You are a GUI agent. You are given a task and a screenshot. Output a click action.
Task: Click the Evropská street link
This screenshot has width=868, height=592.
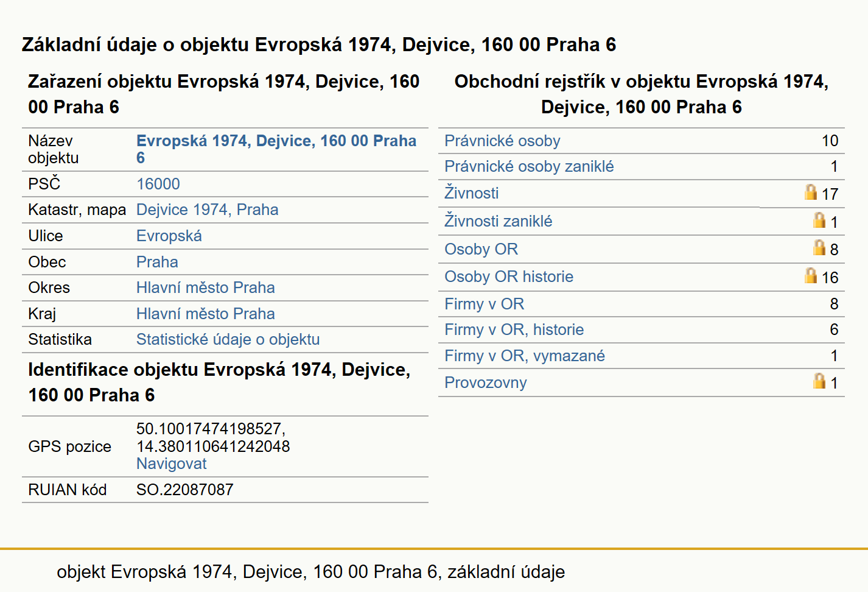pyautogui.click(x=169, y=236)
